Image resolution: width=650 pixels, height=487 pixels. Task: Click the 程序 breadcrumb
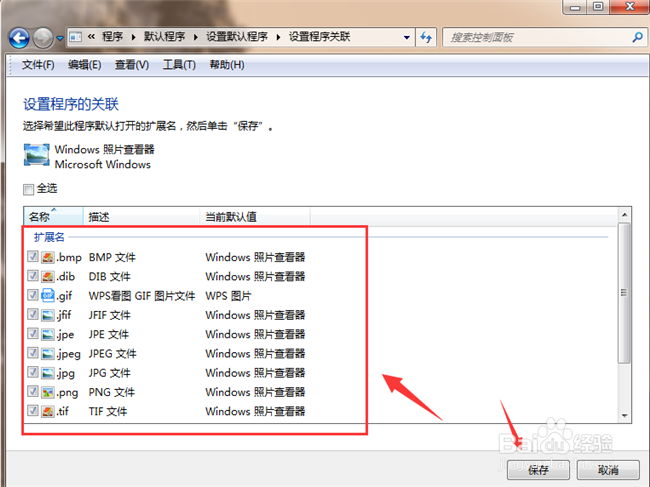[x=112, y=37]
